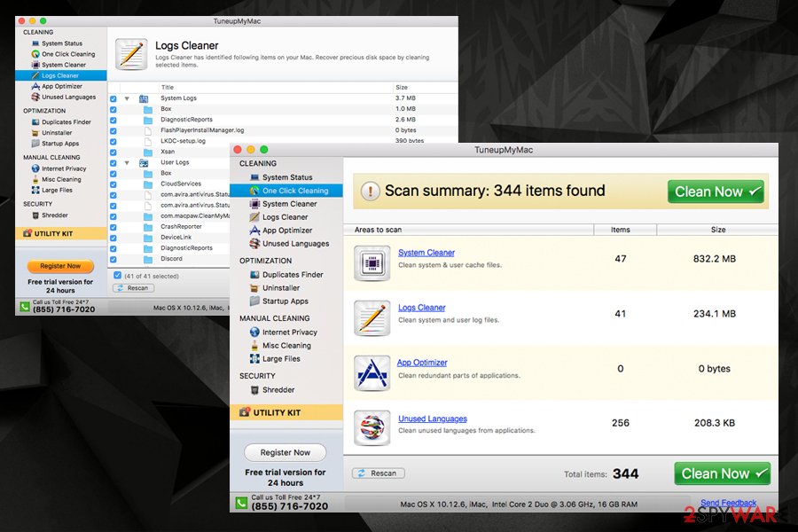Click Clean Now in the scan summary banner
This screenshot has height=532, width=798.
click(x=716, y=192)
